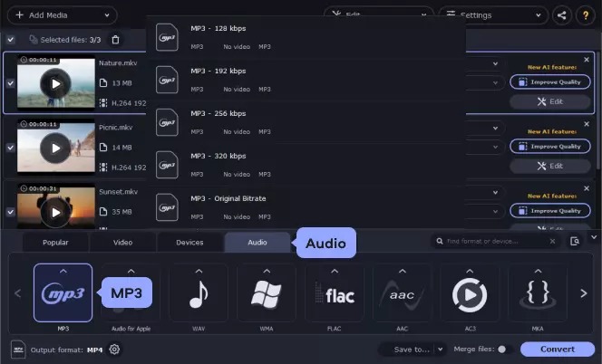This screenshot has width=602, height=364.
Task: Choose MP3 - 128 kbps preset
Action: (306, 37)
